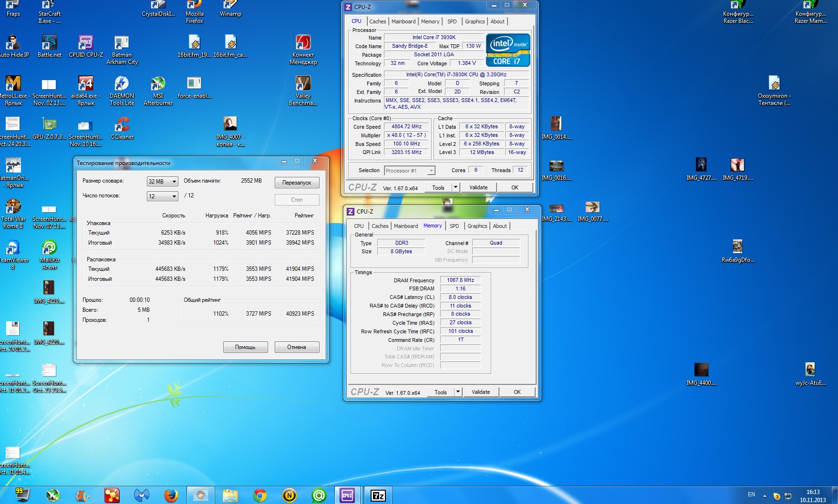Switch to SPD tab in lower CPU-Z window
The height and width of the screenshot is (504, 838).
click(454, 226)
